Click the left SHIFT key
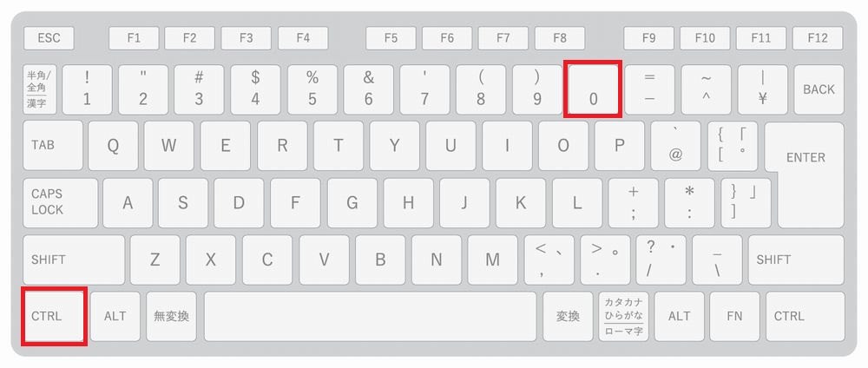The height and width of the screenshot is (368, 868). 74,260
